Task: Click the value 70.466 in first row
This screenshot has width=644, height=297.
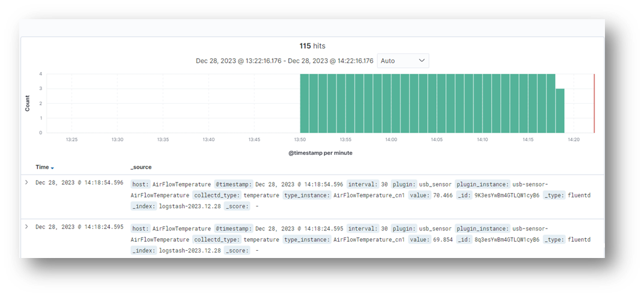Action: (x=443, y=196)
